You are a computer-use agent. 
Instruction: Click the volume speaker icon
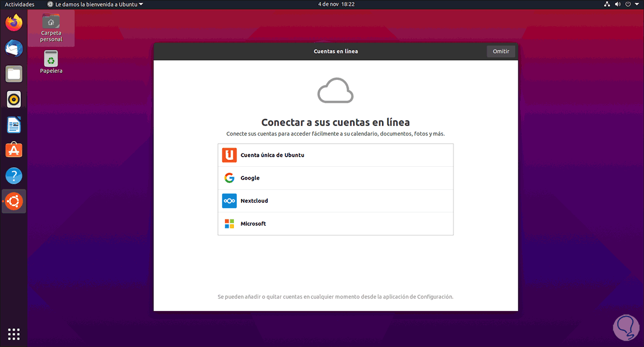click(x=618, y=4)
